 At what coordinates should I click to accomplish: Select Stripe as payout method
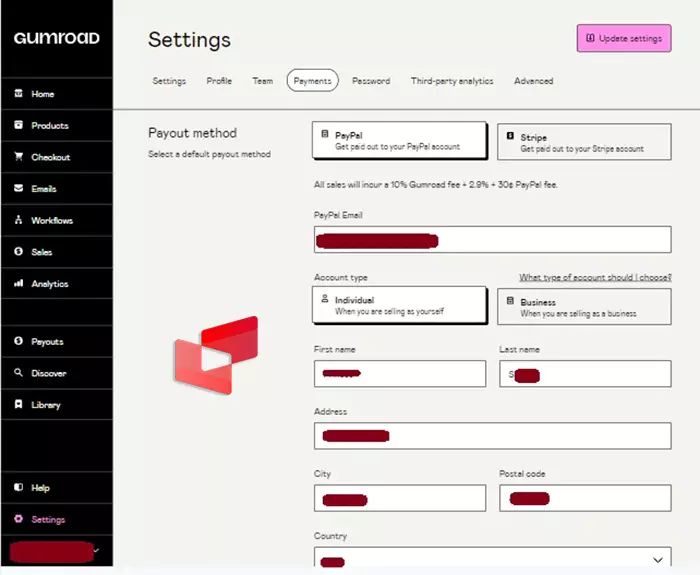point(584,142)
